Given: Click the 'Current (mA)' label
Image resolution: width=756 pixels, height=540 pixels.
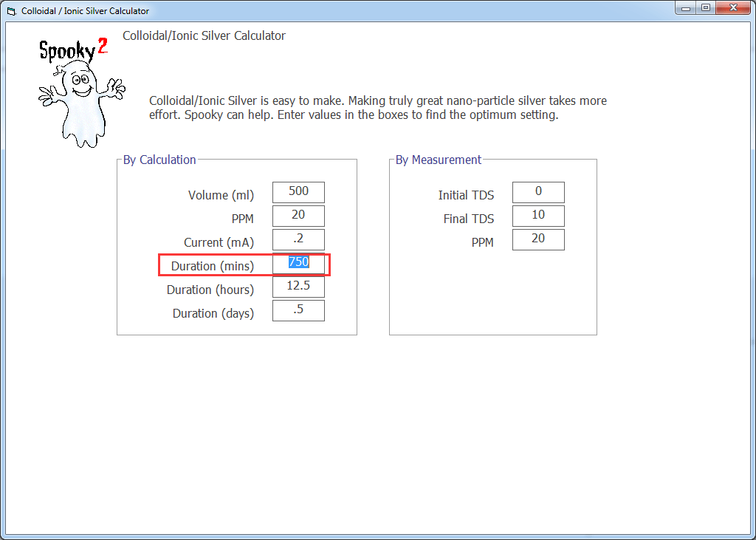Looking at the screenshot, I should click(x=219, y=243).
